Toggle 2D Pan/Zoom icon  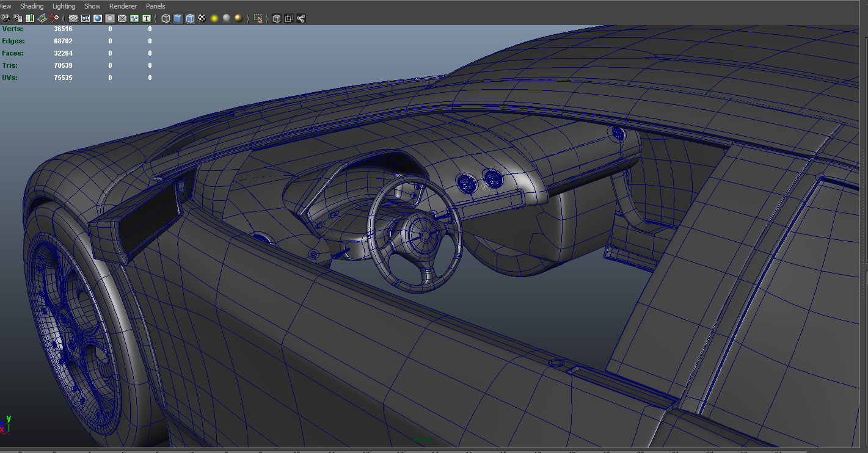point(54,18)
